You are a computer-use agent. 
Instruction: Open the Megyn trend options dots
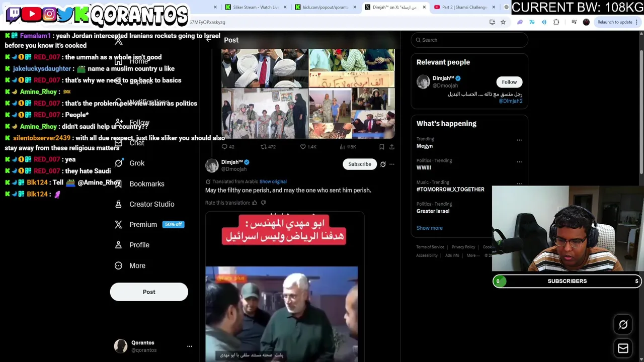point(519,140)
